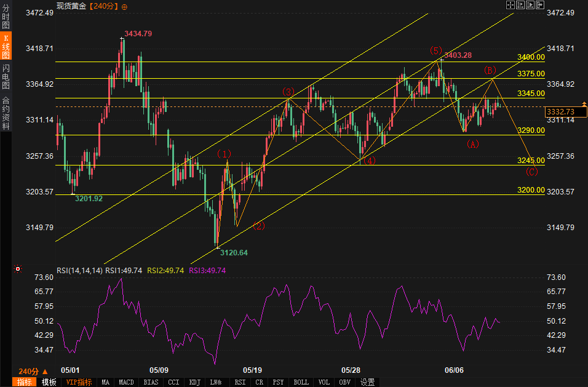Click the 06/06 date on time axis

[x=454, y=370]
